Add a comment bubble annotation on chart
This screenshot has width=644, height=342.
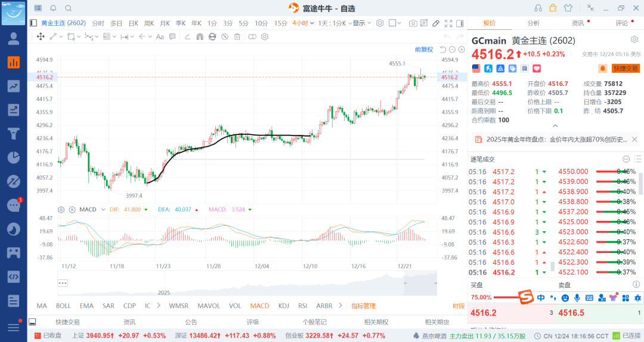[172, 36]
